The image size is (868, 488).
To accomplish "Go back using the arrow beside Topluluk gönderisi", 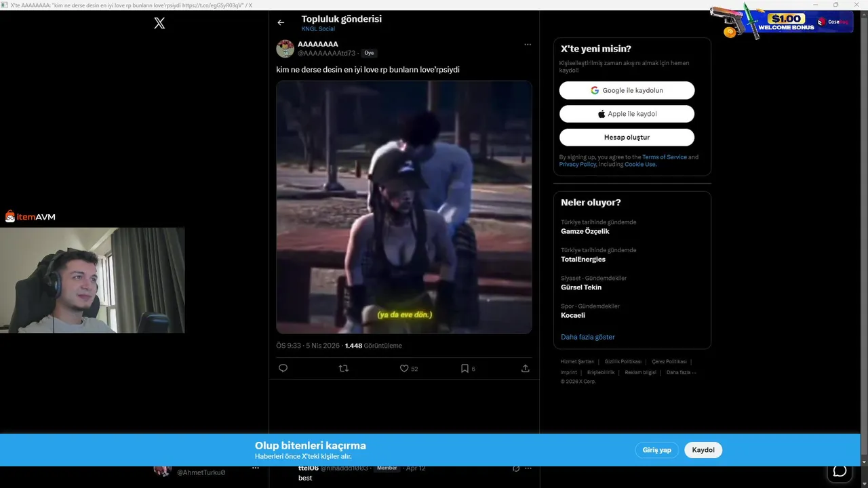I will (x=281, y=22).
